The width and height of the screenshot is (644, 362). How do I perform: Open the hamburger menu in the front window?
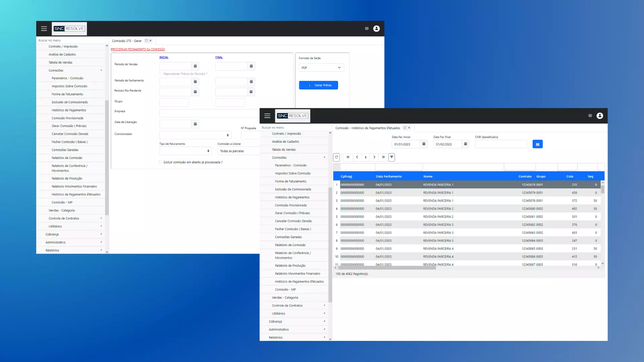(x=267, y=116)
